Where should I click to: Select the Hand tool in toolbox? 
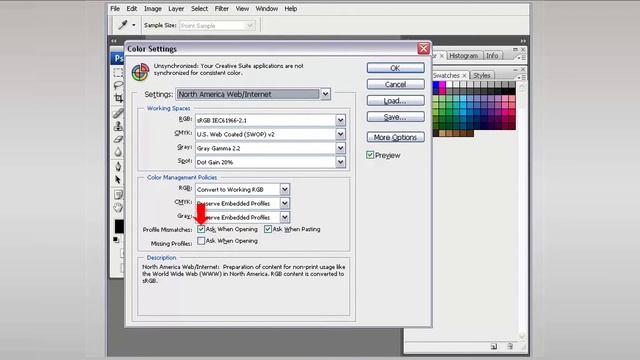pos(118,207)
